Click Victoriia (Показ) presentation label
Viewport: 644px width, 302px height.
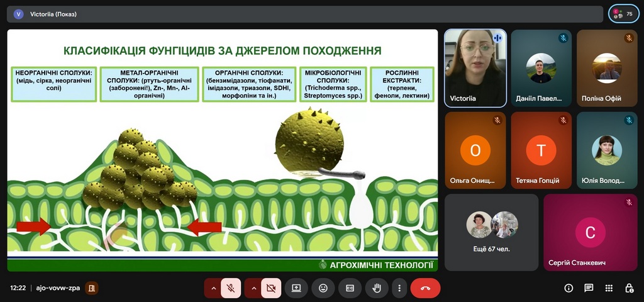pos(53,14)
